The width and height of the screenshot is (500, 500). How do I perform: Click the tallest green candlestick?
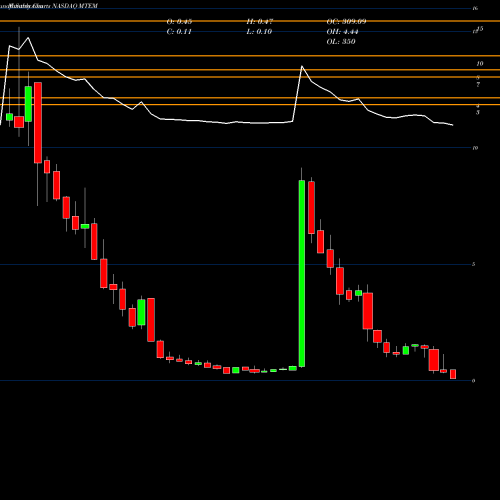click(x=302, y=273)
